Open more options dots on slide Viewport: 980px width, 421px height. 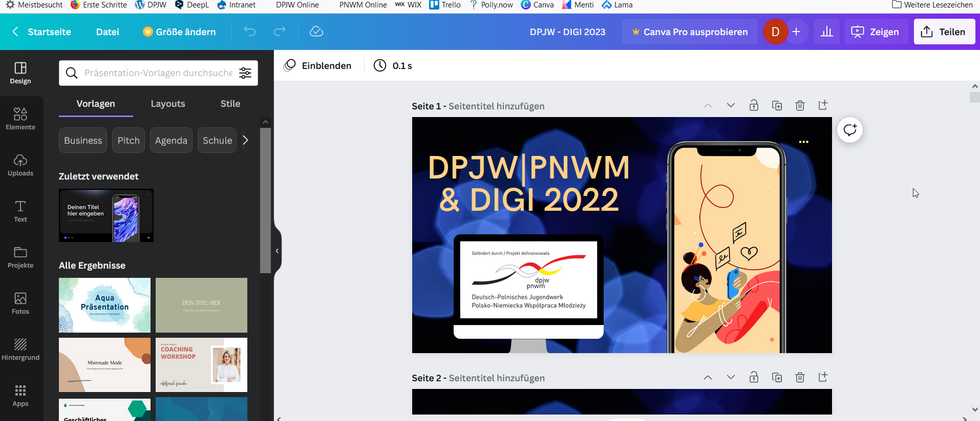803,142
